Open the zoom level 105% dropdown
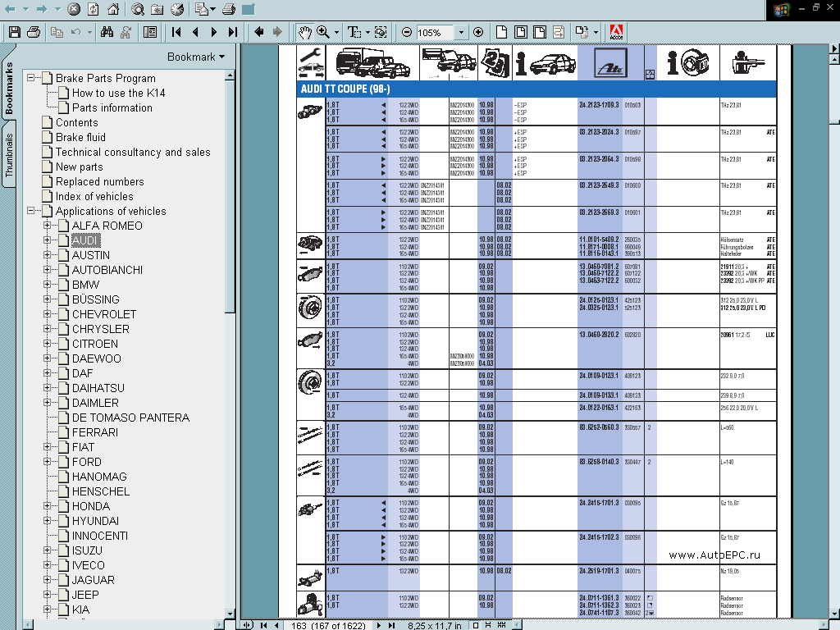The width and height of the screenshot is (840, 630). 461,31
